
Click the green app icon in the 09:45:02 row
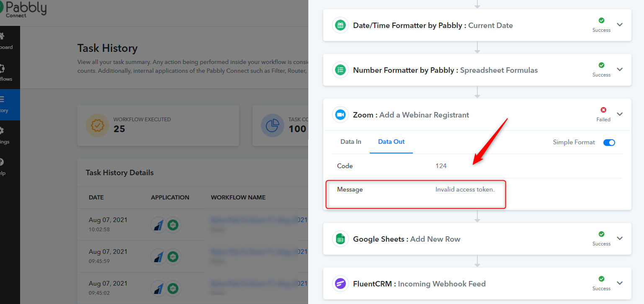[173, 288]
